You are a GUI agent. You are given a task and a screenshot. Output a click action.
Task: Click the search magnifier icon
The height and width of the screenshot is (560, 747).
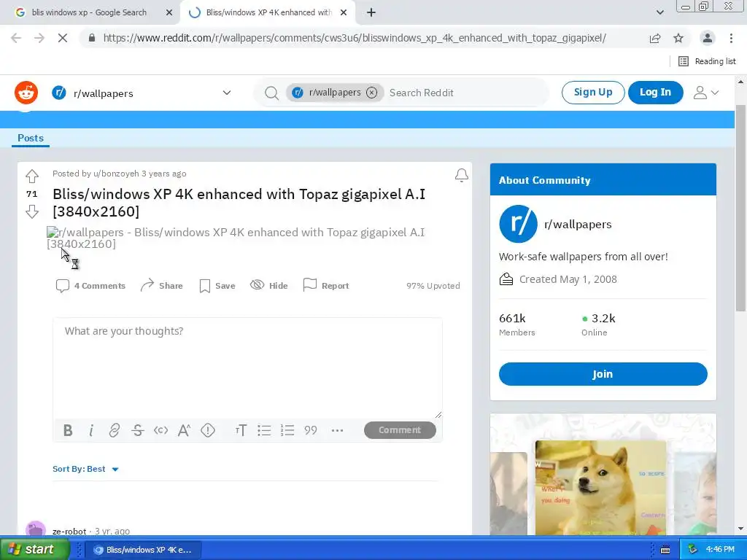pos(271,93)
